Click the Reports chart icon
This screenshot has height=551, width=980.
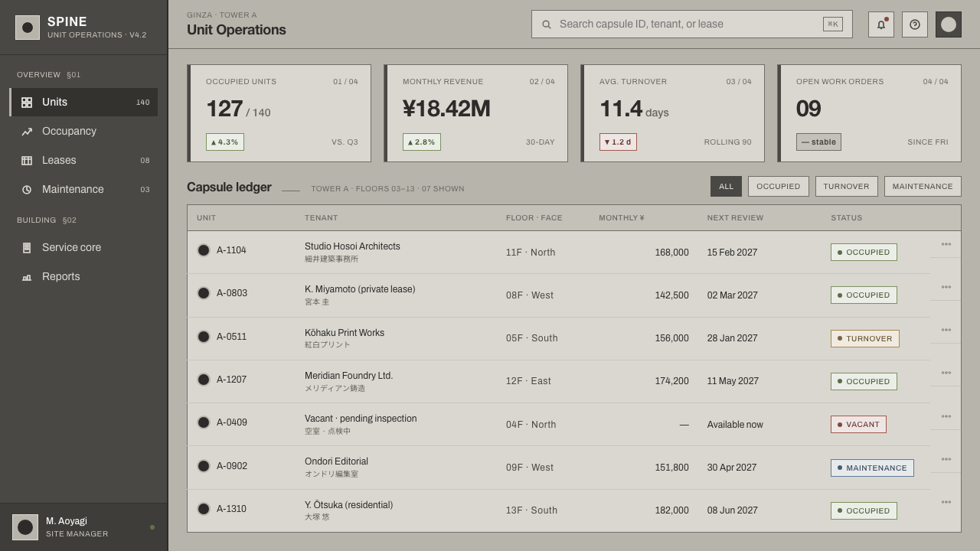27,277
